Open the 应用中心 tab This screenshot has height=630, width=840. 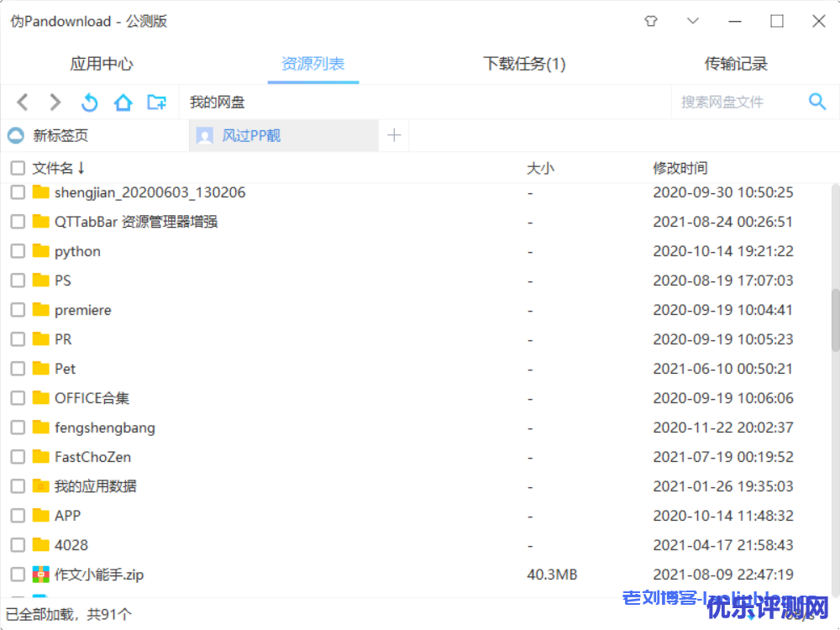click(102, 64)
